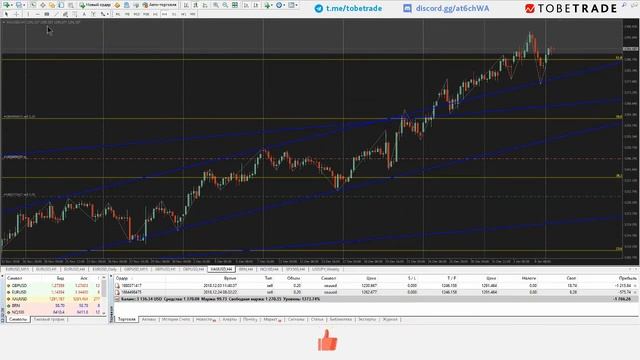This screenshot has height=360, width=640.
Task: Expand the New Chart dropdown arrow
Action: pos(12,5)
